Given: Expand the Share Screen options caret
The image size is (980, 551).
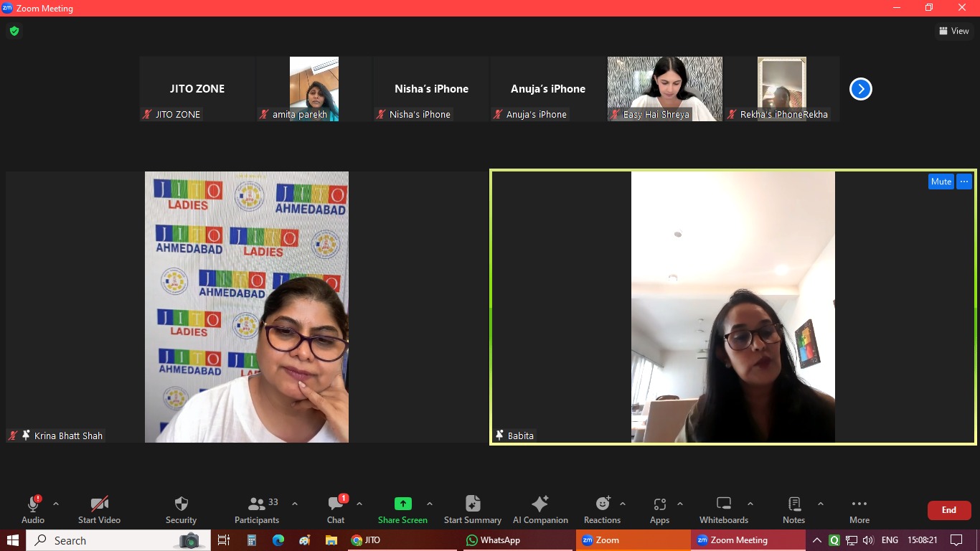Looking at the screenshot, I should 430,504.
